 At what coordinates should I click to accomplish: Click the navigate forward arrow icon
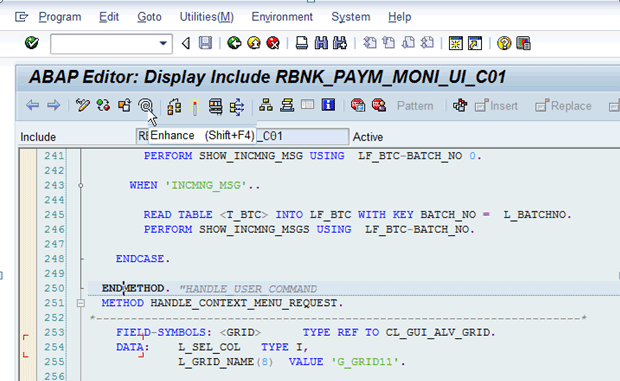pos(54,106)
